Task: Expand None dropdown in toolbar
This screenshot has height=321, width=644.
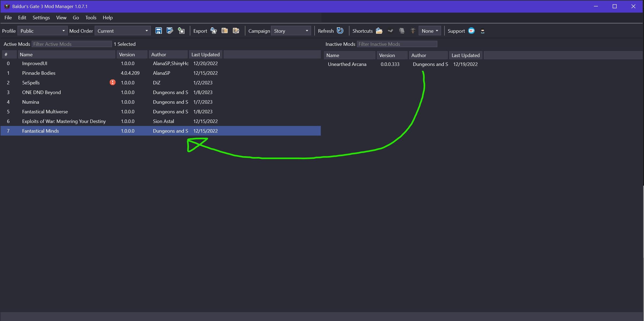Action: coord(430,31)
